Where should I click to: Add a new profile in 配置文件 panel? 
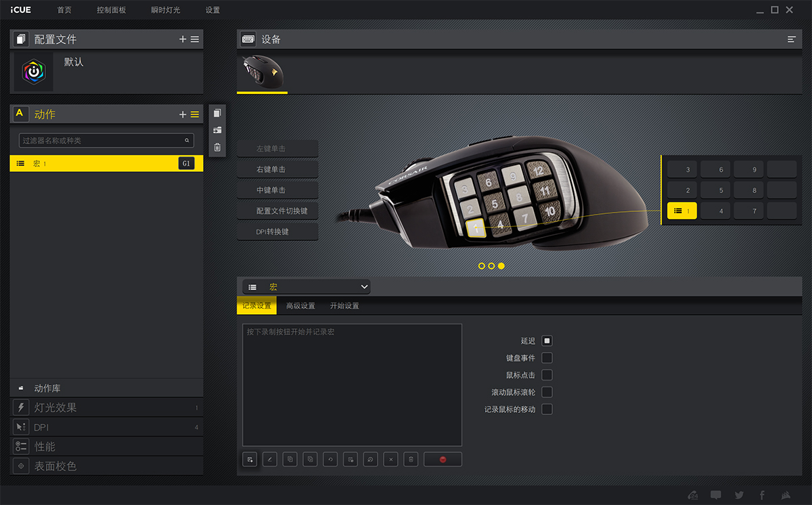click(183, 39)
